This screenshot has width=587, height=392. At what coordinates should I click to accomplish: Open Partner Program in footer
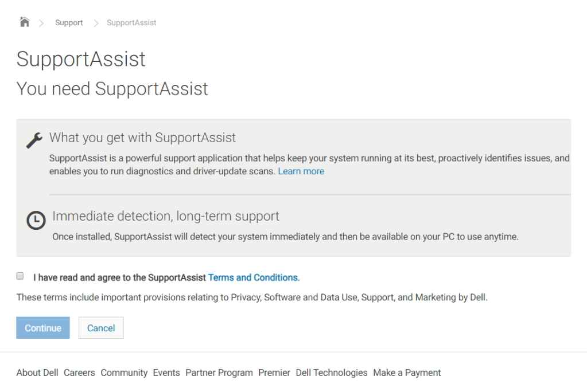[219, 373]
